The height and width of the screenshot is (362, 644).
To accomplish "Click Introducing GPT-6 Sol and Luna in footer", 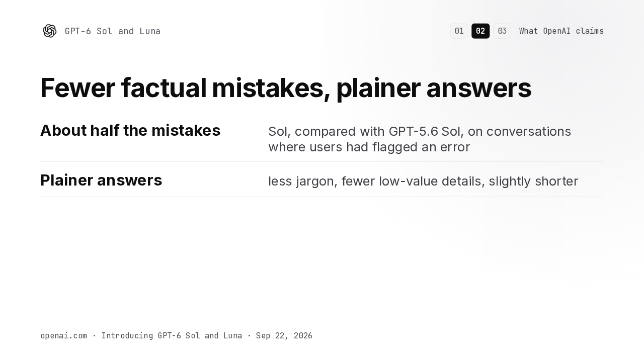I will point(172,336).
